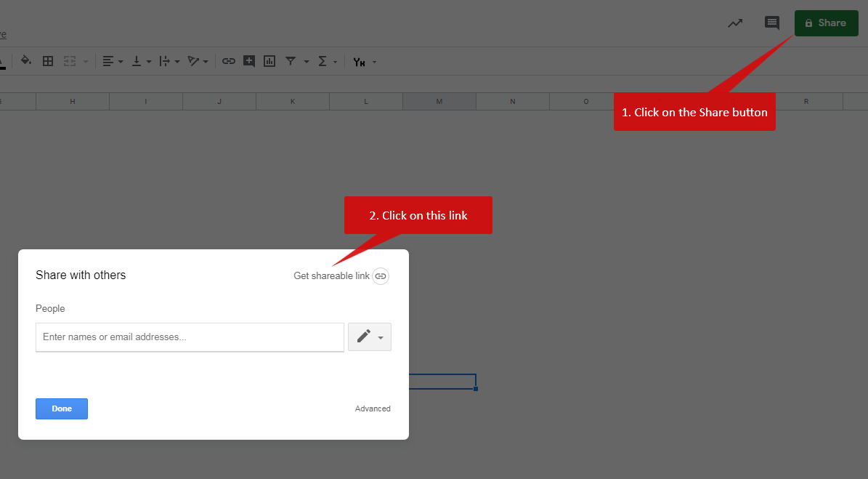
Task: Select the column K header
Action: (x=293, y=101)
